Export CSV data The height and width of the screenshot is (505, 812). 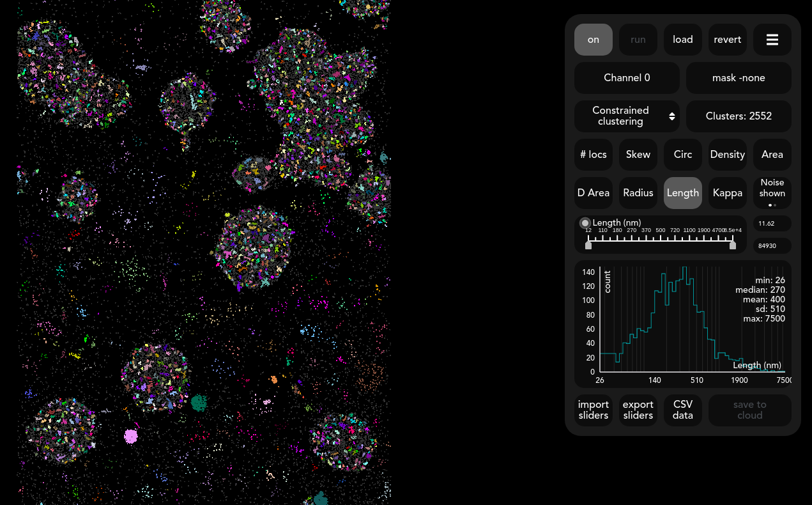(x=682, y=410)
